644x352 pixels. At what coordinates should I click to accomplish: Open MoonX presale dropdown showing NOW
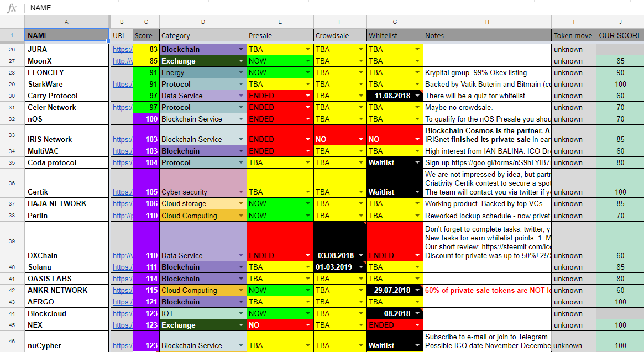click(308, 61)
